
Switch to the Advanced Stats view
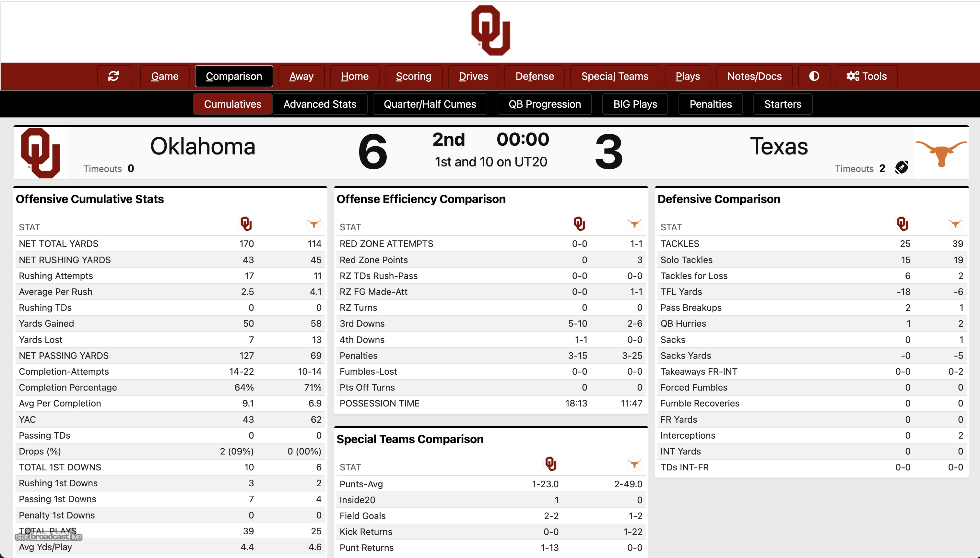tap(320, 104)
